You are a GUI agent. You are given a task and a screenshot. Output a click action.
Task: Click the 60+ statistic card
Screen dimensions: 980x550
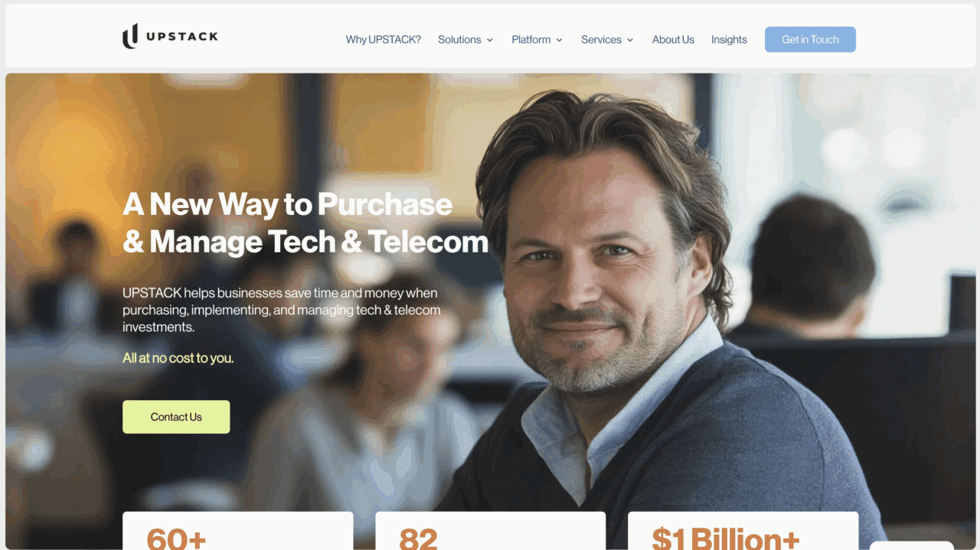click(237, 531)
